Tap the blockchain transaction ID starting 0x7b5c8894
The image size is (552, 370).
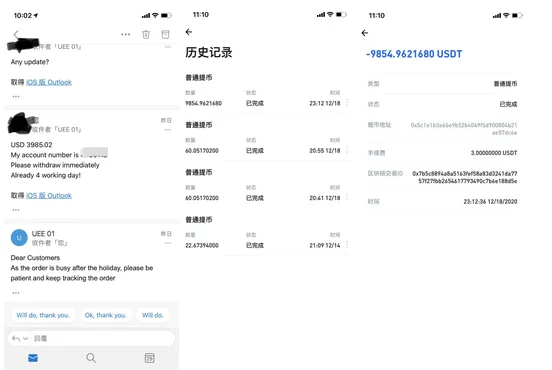tap(465, 177)
